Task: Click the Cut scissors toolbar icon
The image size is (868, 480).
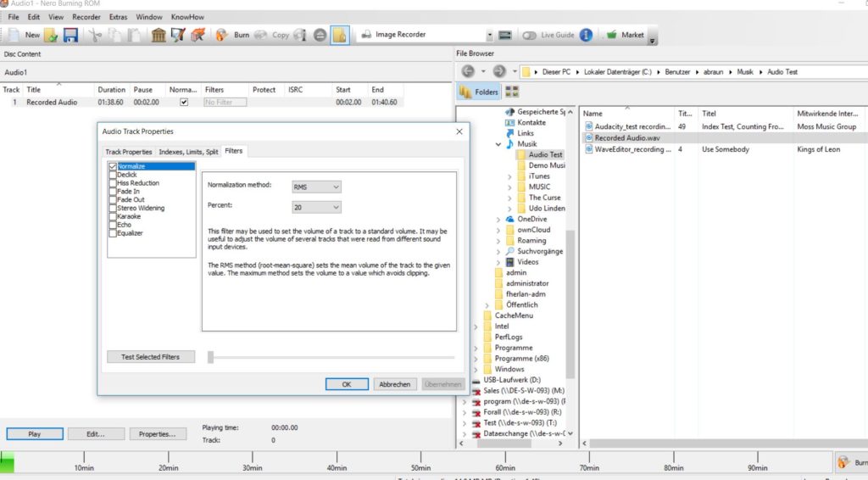Action: tap(95, 35)
